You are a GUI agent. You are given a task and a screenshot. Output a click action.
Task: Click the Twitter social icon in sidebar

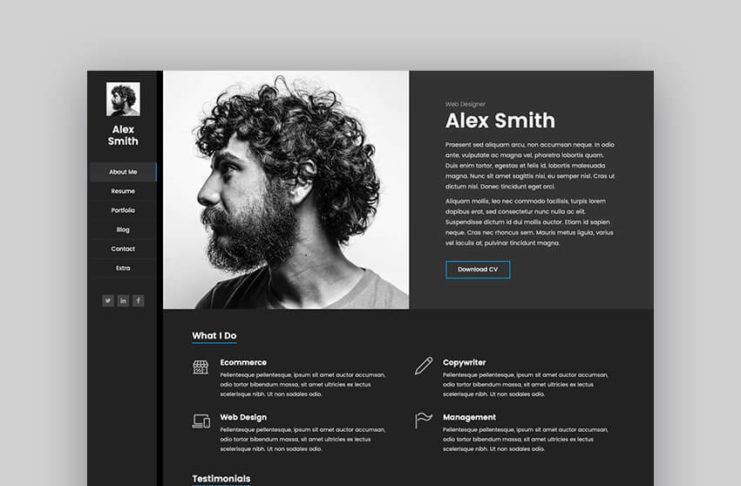pos(108,301)
